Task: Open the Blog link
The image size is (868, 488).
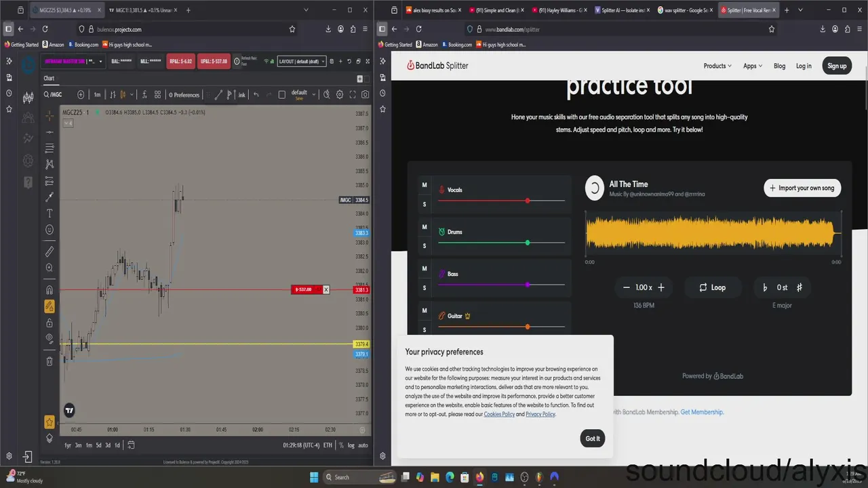Action: 780,66
